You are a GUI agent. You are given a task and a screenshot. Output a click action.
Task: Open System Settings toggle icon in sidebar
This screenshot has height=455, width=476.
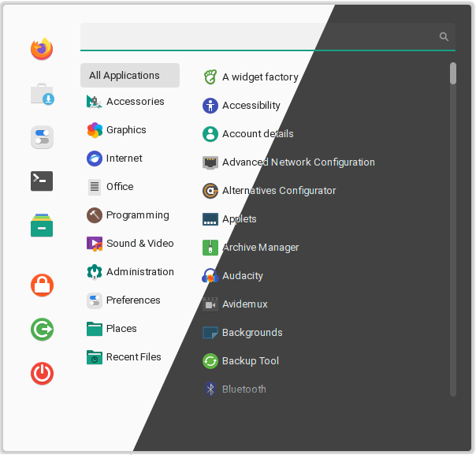42,137
